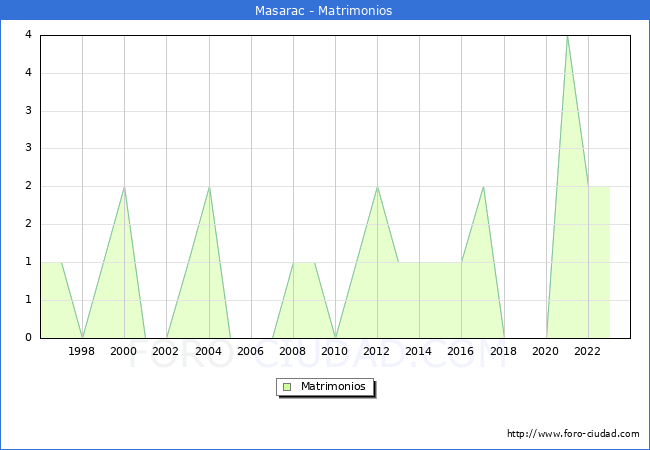Select the 2008 year label
Screen dimensions: 650x450
(292, 351)
